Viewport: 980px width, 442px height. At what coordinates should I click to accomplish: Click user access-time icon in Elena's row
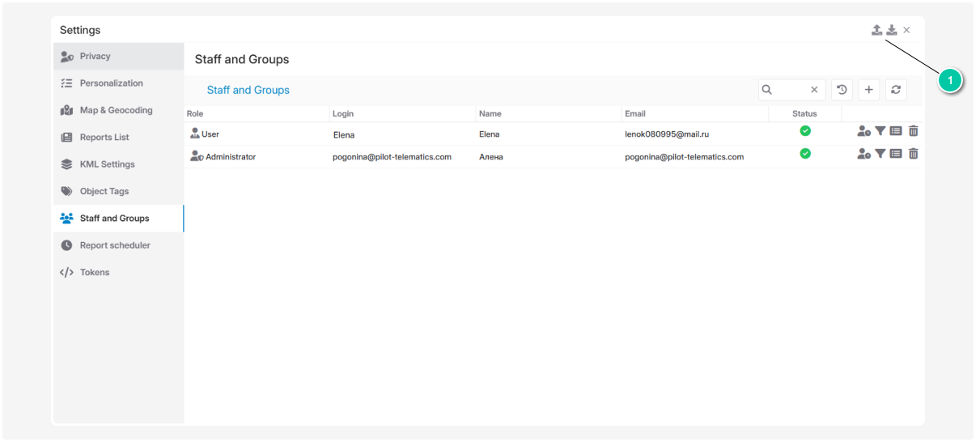click(863, 131)
